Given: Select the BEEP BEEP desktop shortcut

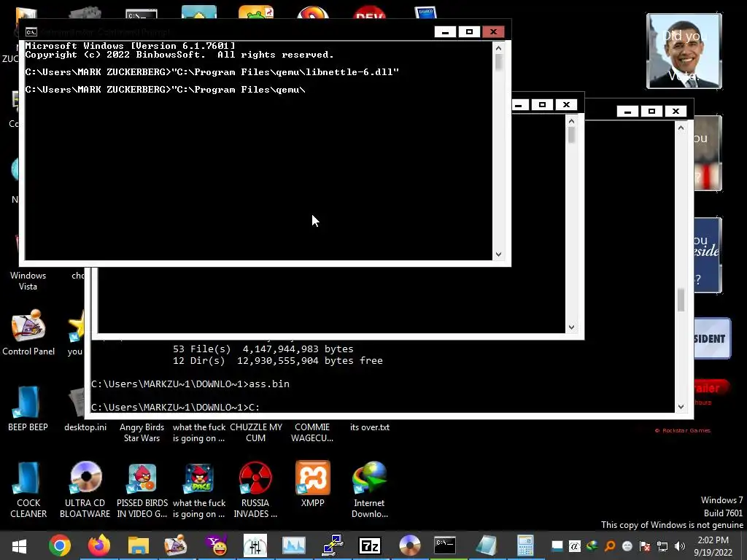Looking at the screenshot, I should [x=28, y=408].
